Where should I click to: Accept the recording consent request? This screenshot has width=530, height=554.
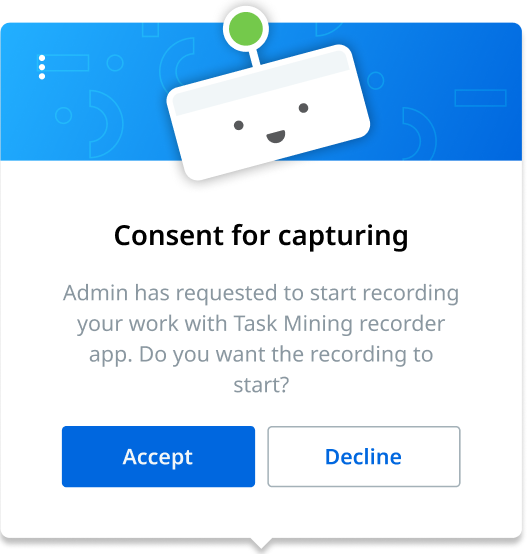point(158,456)
